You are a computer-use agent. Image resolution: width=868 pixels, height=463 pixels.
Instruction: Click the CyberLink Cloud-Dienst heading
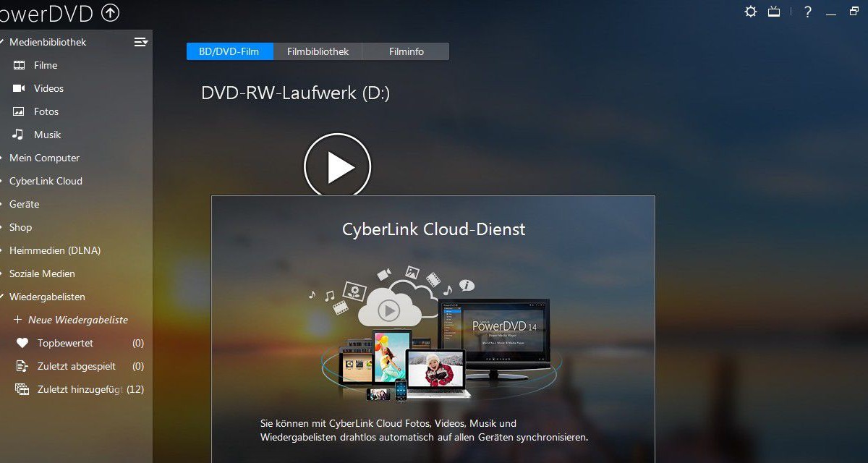click(x=433, y=229)
